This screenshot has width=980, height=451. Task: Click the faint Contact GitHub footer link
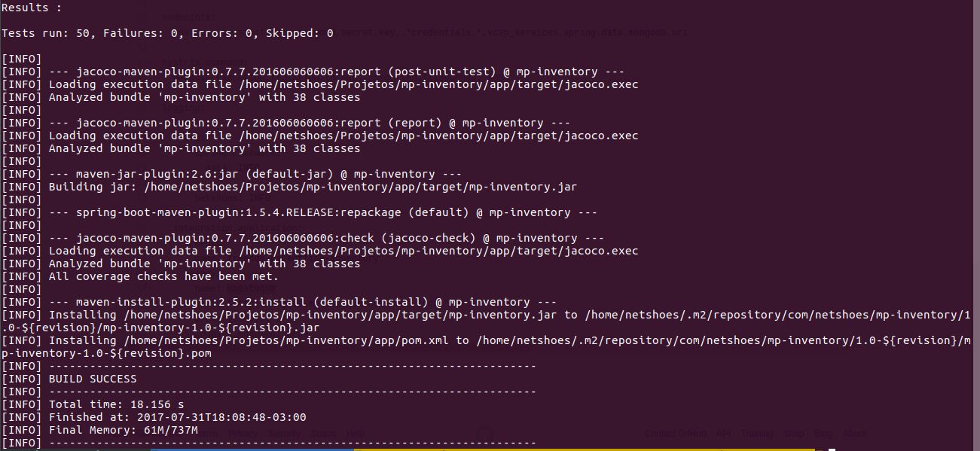676,434
